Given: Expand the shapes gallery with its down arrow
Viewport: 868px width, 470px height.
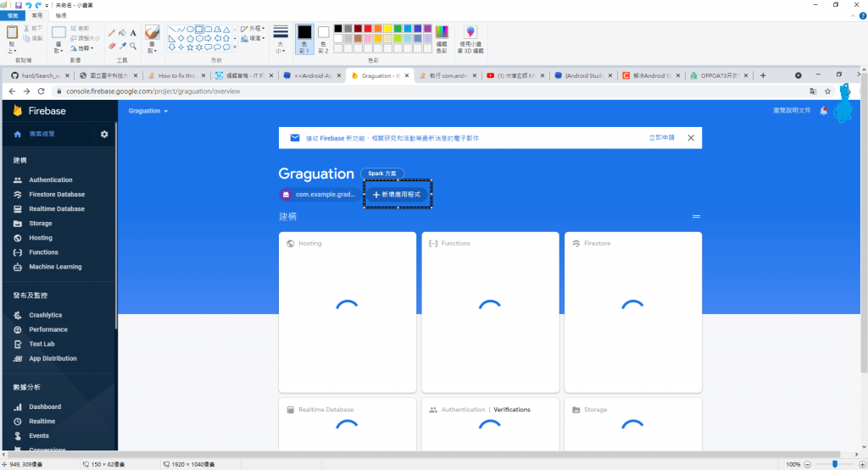Looking at the screenshot, I should pos(235,47).
